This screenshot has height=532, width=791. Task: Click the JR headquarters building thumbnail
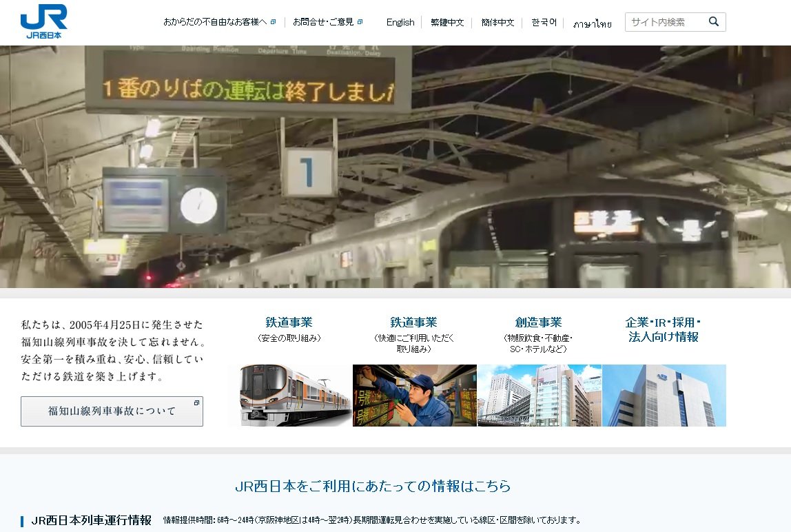click(664, 396)
